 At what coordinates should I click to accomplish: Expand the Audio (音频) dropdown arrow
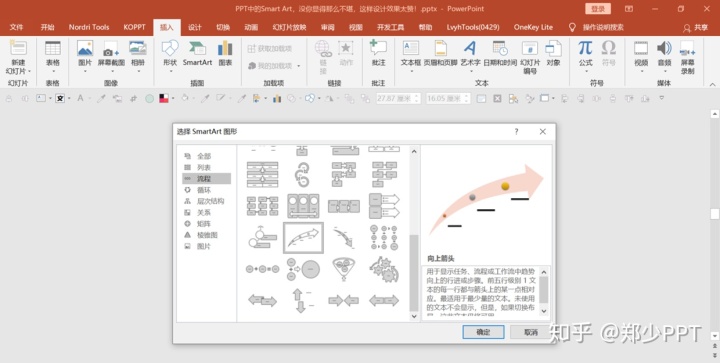point(664,71)
